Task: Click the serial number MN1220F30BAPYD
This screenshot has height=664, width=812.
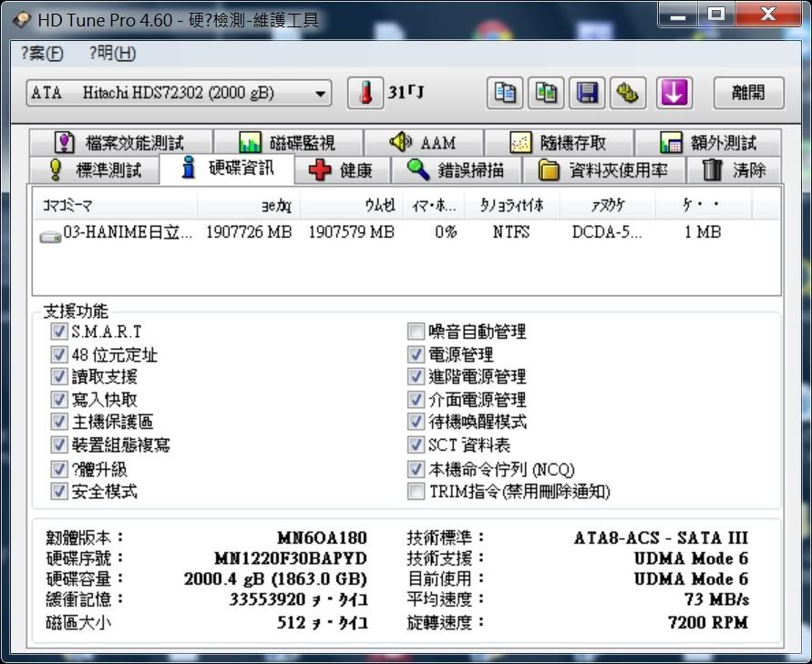Action: click(x=291, y=558)
